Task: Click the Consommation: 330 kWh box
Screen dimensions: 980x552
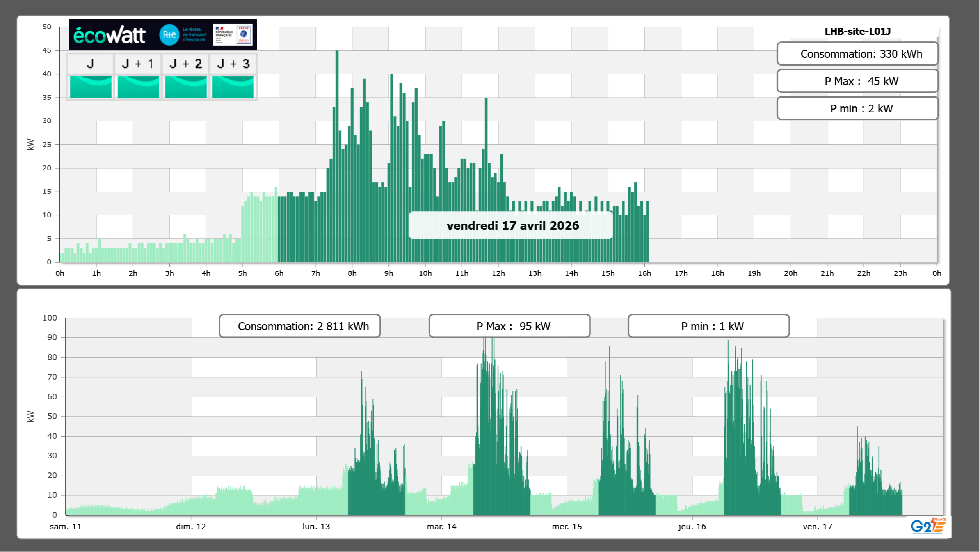Action: 857,54
